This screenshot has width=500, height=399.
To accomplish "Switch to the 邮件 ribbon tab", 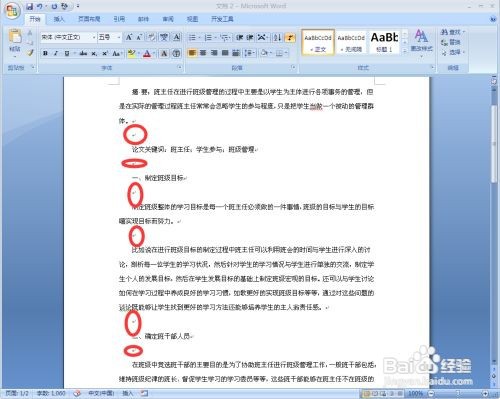I will (144, 19).
